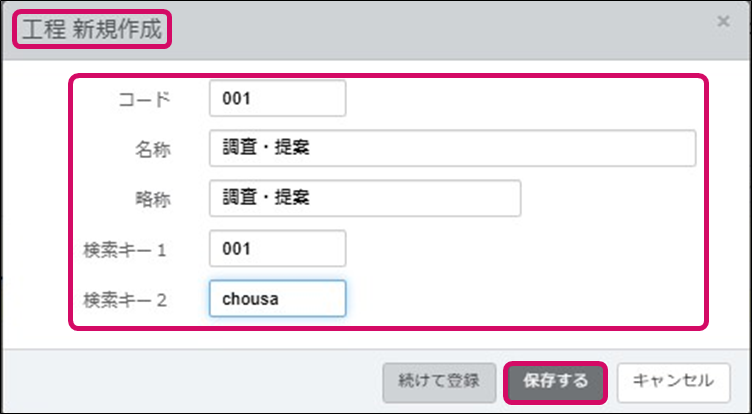The image size is (752, 414).
Task: Click the コード field label
Action: (x=145, y=99)
